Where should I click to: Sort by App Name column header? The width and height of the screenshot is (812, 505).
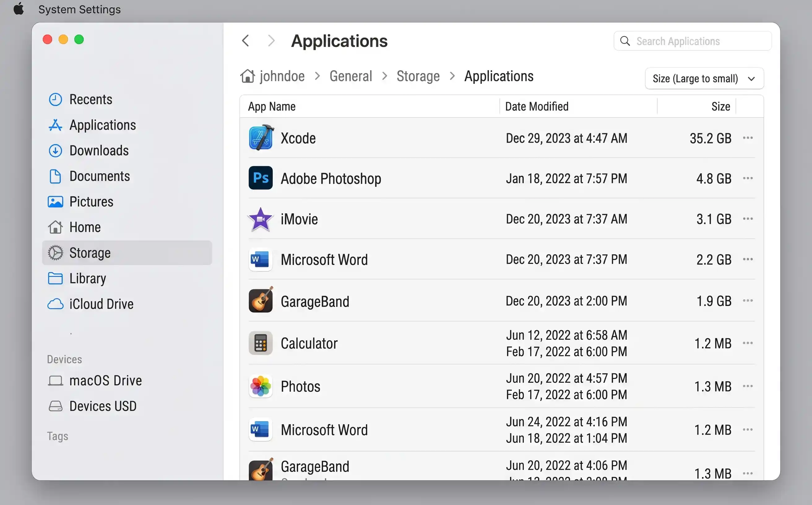[x=272, y=106]
